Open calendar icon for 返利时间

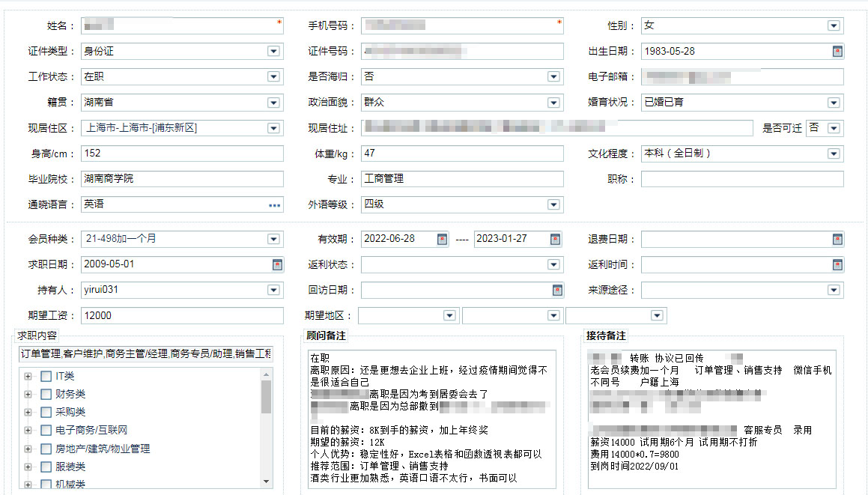(837, 264)
